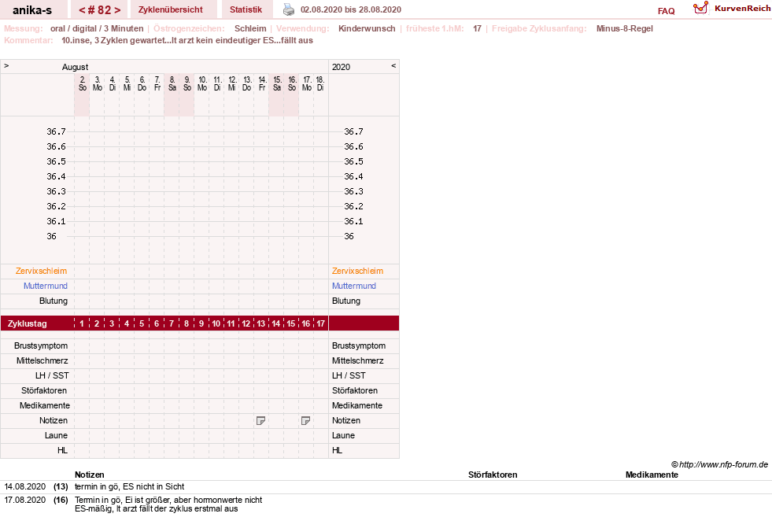Screen dimensions: 772x532
Task: Click the Kinderwunsch usage value
Action: 367,28
